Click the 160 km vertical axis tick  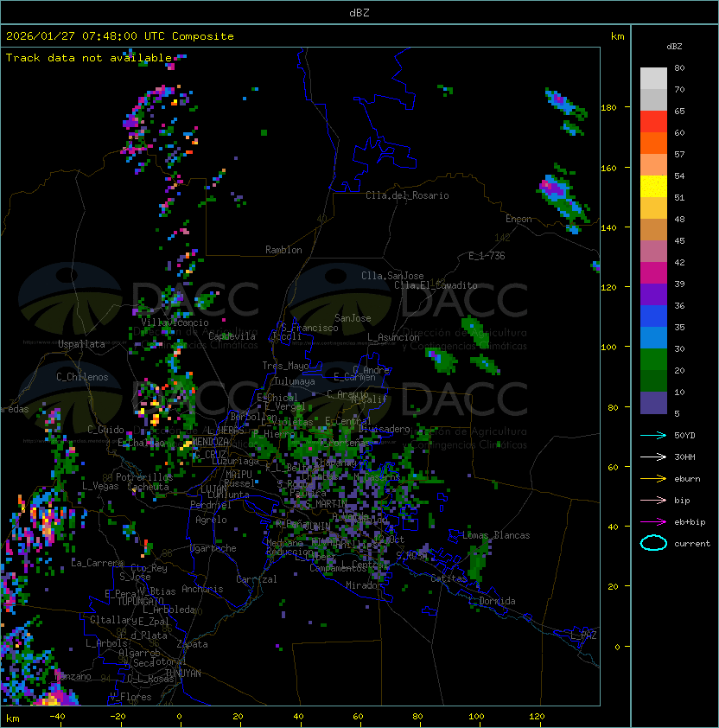click(x=608, y=168)
